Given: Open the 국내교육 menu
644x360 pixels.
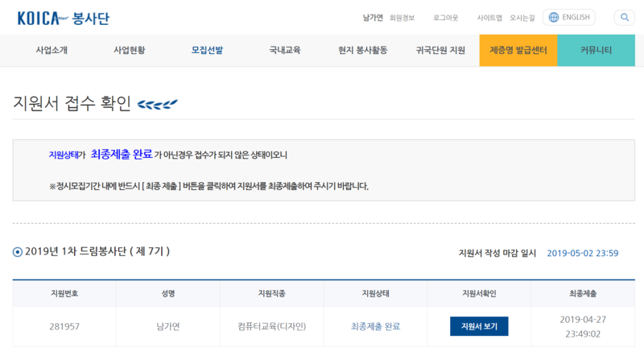Looking at the screenshot, I should (285, 50).
